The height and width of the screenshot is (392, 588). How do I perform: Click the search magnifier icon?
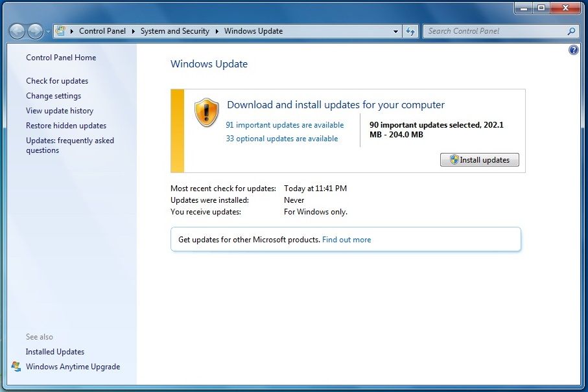571,31
